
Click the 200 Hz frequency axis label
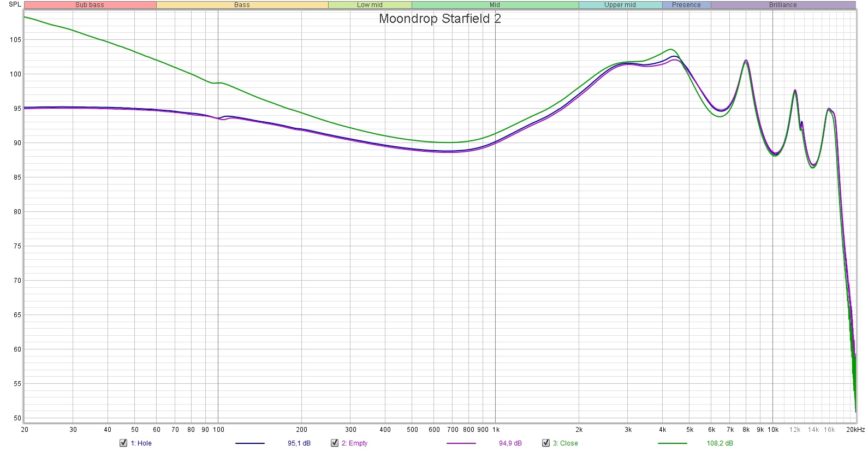pos(301,430)
